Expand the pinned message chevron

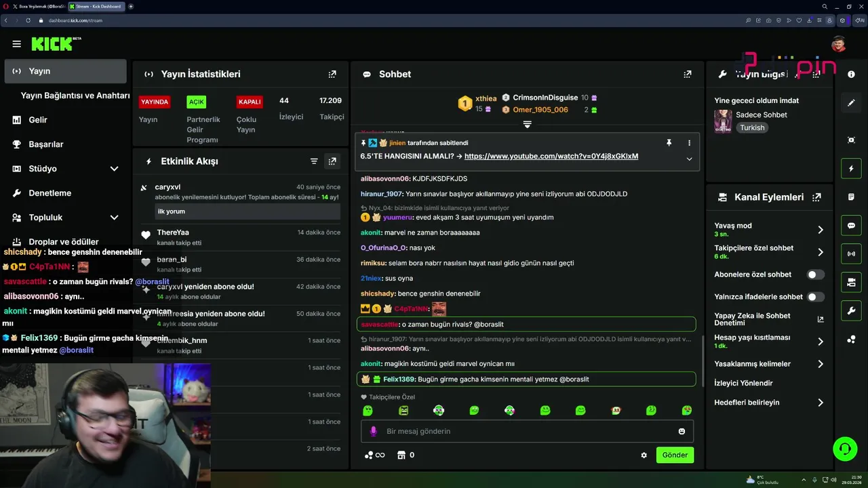click(689, 159)
